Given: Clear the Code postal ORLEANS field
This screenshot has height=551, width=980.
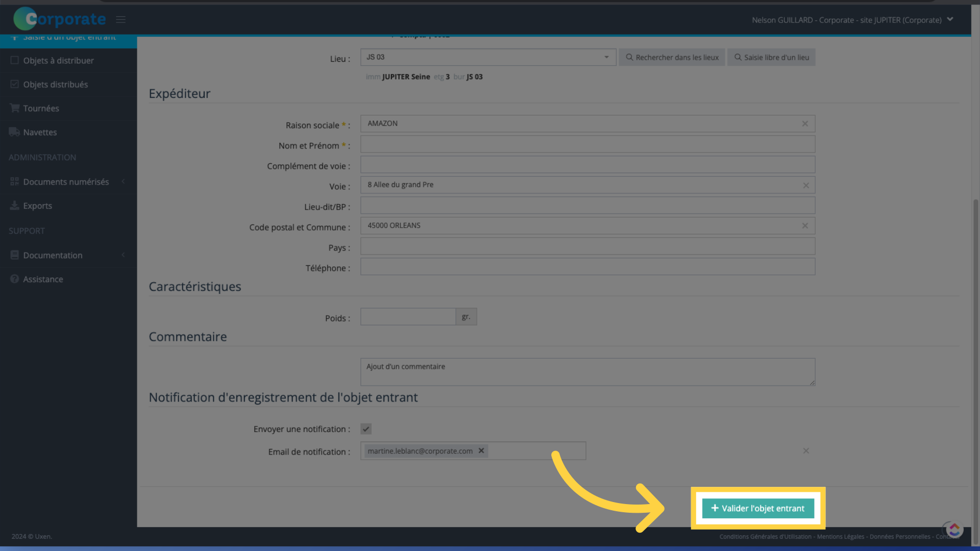Looking at the screenshot, I should [x=805, y=226].
